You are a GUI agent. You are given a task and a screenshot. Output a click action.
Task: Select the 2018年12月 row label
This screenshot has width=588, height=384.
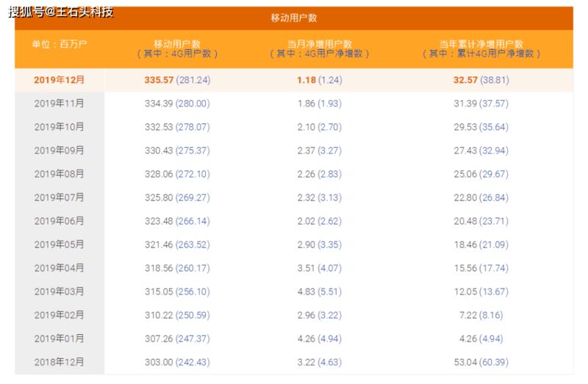(x=60, y=362)
